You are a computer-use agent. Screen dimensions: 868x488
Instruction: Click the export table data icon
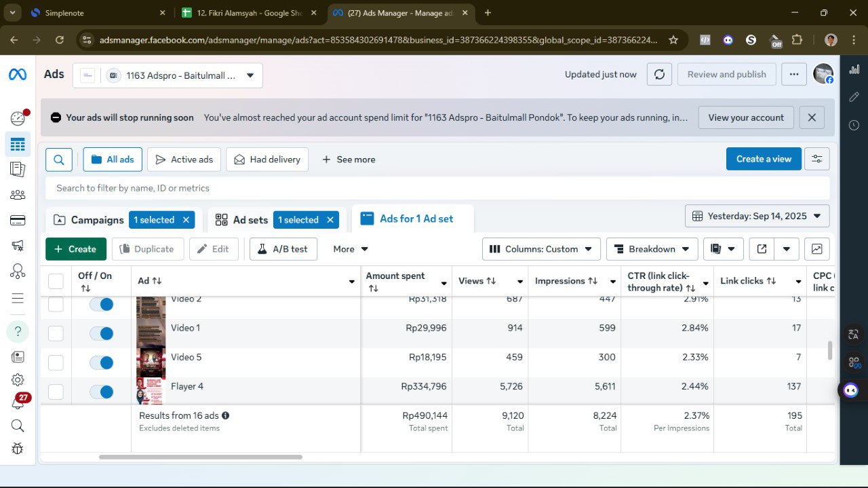(762, 249)
